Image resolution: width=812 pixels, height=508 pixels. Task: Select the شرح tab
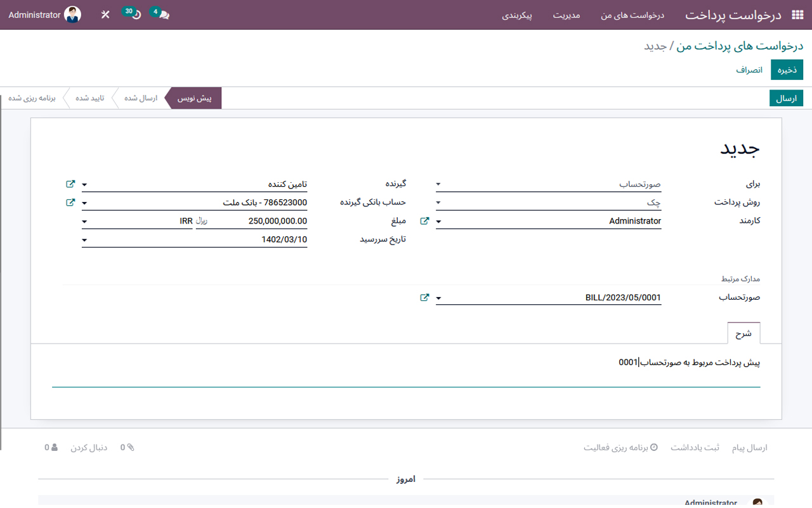(x=743, y=333)
